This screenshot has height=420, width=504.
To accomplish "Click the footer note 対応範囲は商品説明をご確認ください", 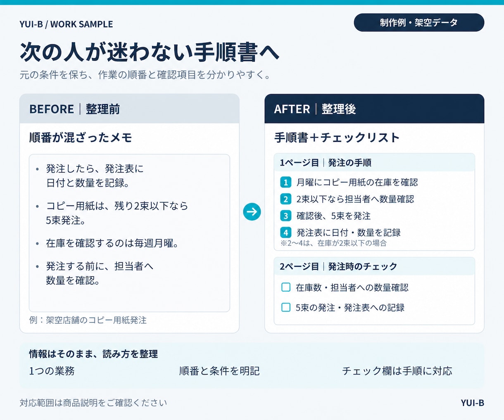I will 93,403.
